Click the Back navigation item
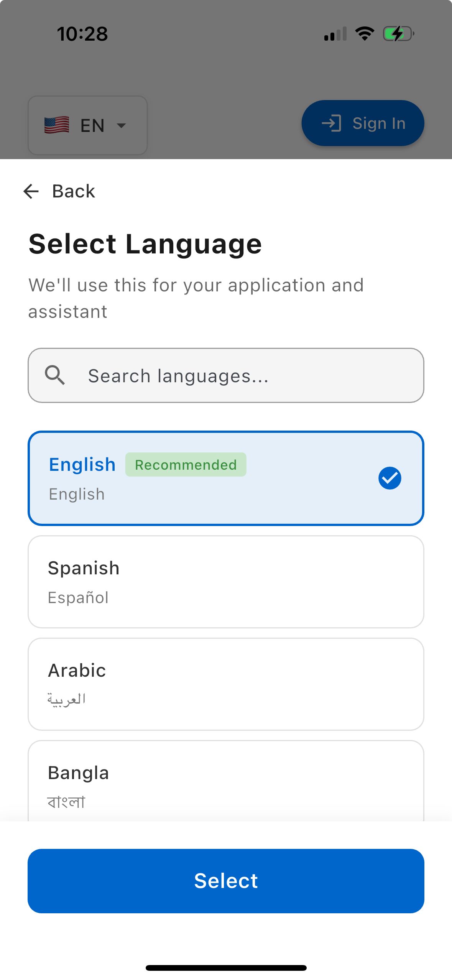 click(59, 191)
